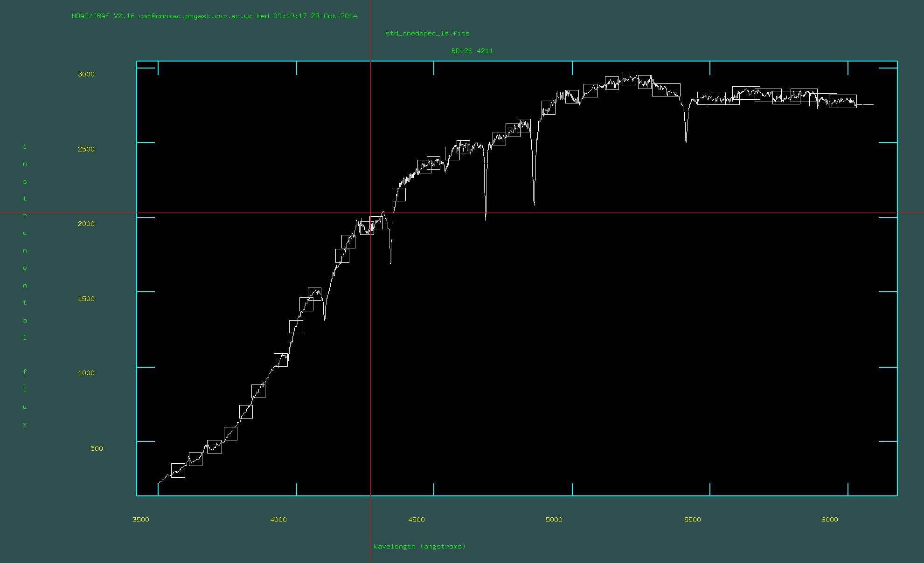Click the 3500 x-axis tick label
The width and height of the screenshot is (924, 563).
pyautogui.click(x=141, y=520)
